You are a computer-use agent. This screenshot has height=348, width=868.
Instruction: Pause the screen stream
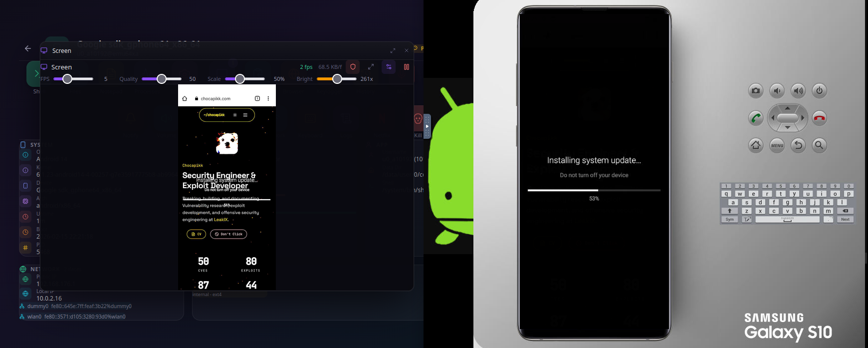[x=407, y=67]
